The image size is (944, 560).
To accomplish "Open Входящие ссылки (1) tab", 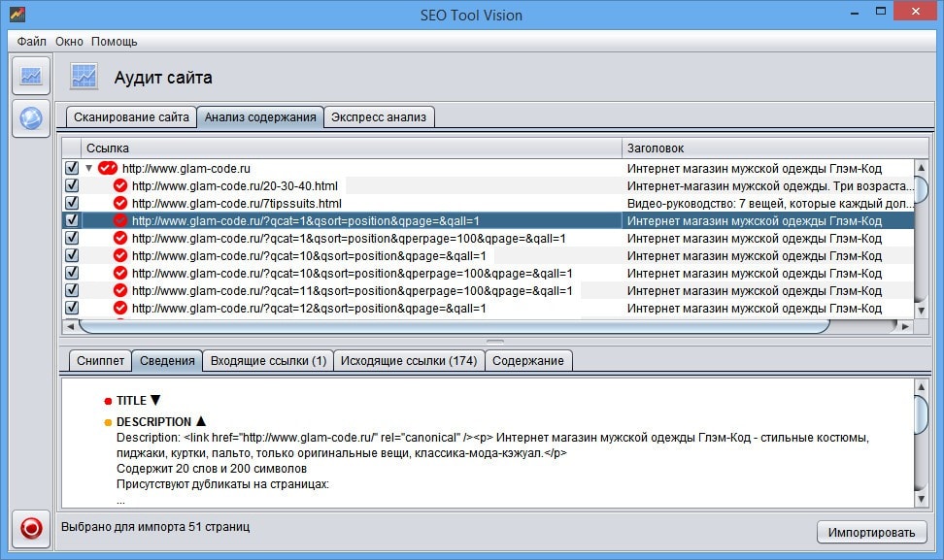I will [x=268, y=361].
